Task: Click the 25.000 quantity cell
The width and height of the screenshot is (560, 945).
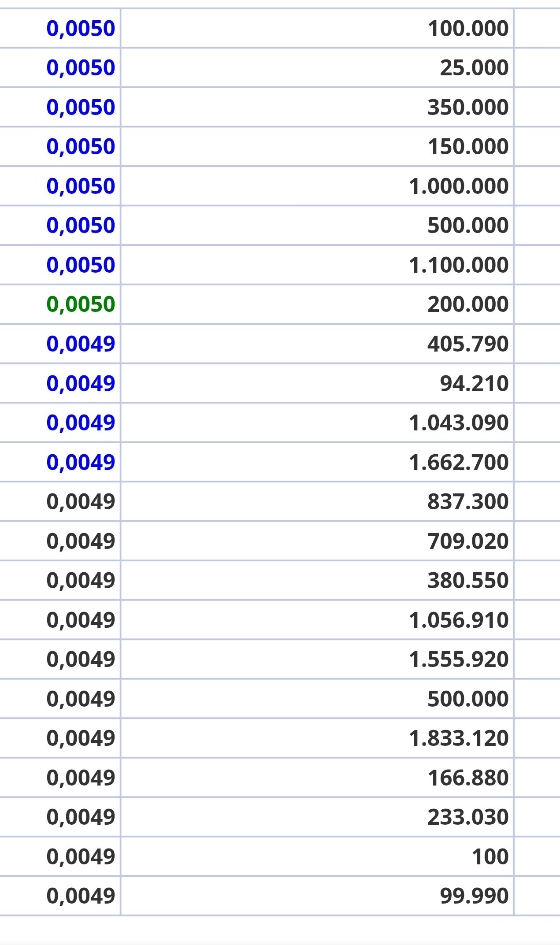Action: pyautogui.click(x=317, y=67)
